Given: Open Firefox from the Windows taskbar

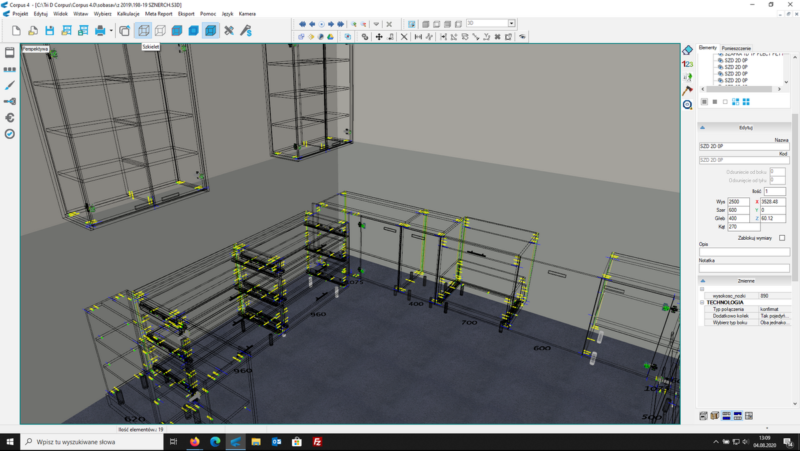Looking at the screenshot, I should click(x=194, y=441).
